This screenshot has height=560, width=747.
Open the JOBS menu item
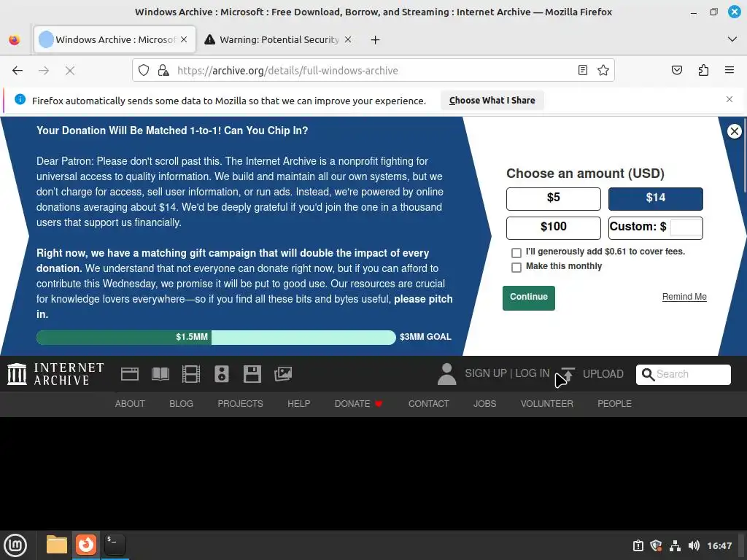pos(485,404)
